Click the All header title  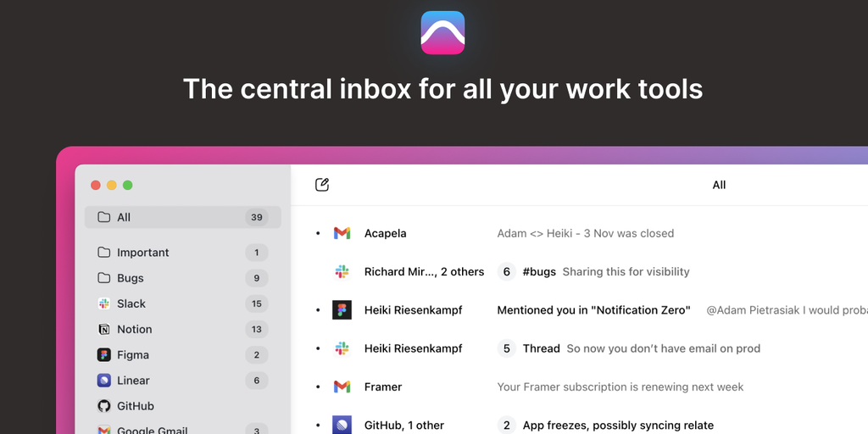tap(719, 185)
